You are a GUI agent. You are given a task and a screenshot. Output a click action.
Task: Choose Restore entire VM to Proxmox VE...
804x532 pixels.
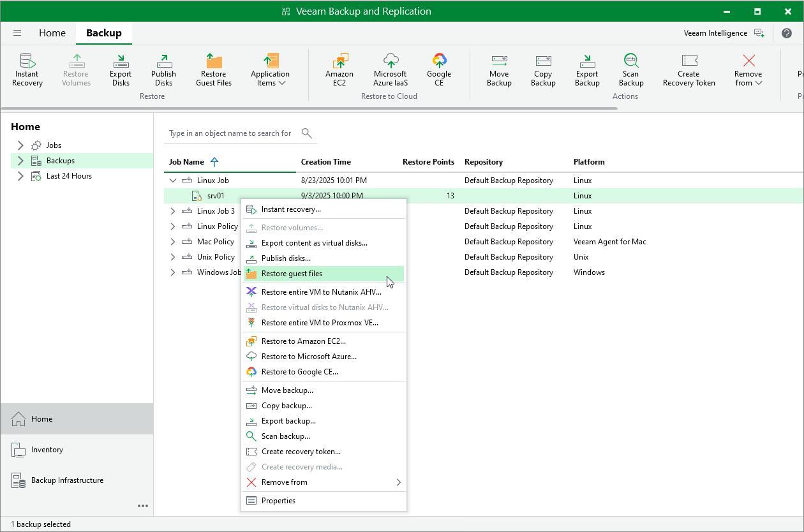(324, 323)
